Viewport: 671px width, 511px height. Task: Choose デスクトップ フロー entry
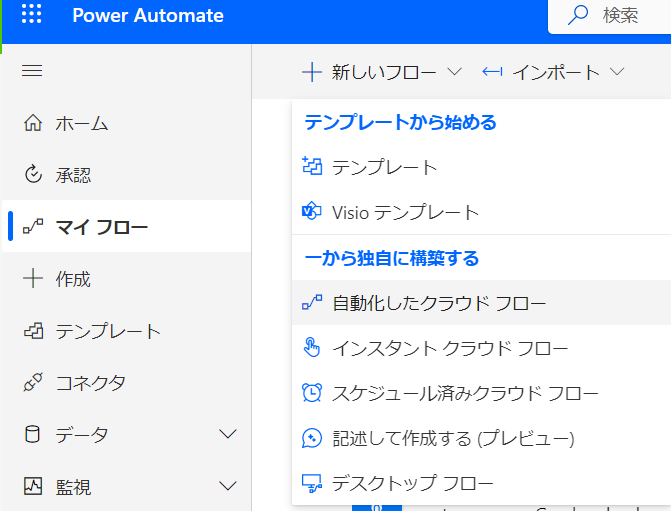click(481, 484)
